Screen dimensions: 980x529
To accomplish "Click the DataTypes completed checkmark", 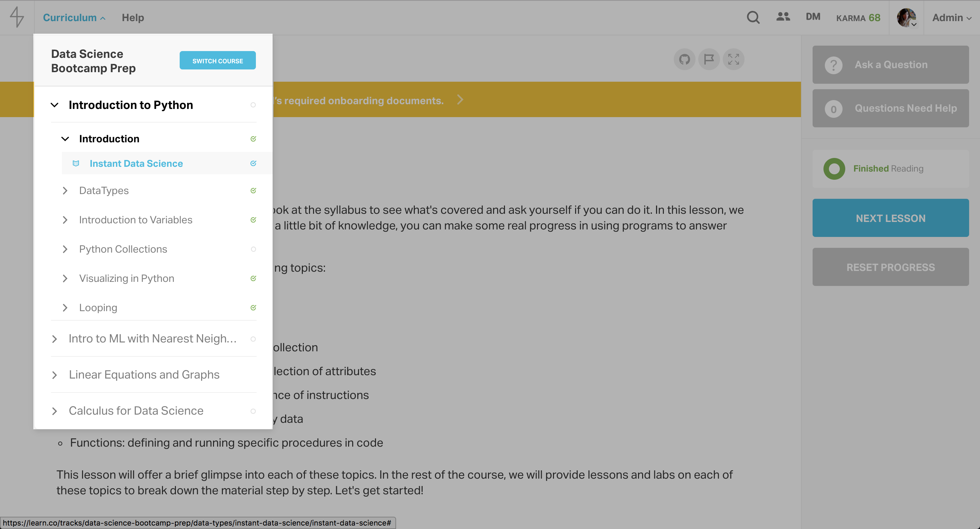I will point(253,190).
